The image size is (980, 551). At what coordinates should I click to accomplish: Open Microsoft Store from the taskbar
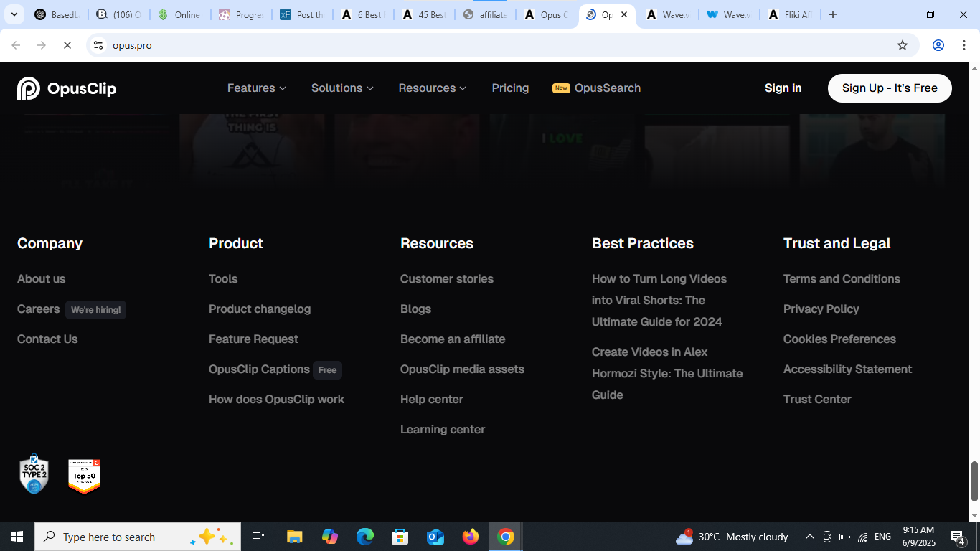coord(400,537)
